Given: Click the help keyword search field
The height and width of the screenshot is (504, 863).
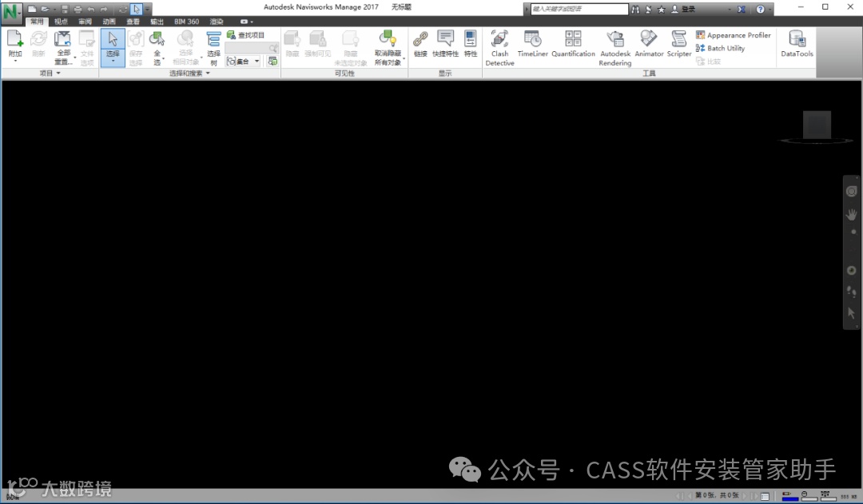Looking at the screenshot, I should coord(579,9).
